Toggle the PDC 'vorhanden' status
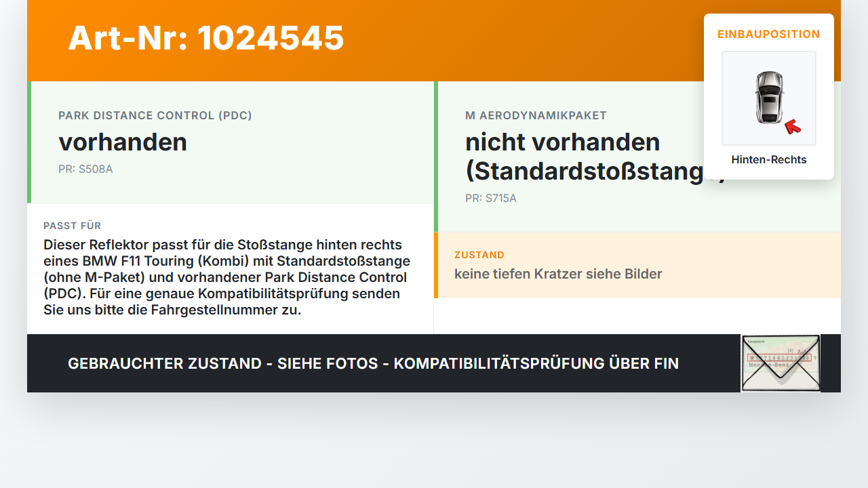Image resolution: width=868 pixels, height=488 pixels. coord(123,142)
